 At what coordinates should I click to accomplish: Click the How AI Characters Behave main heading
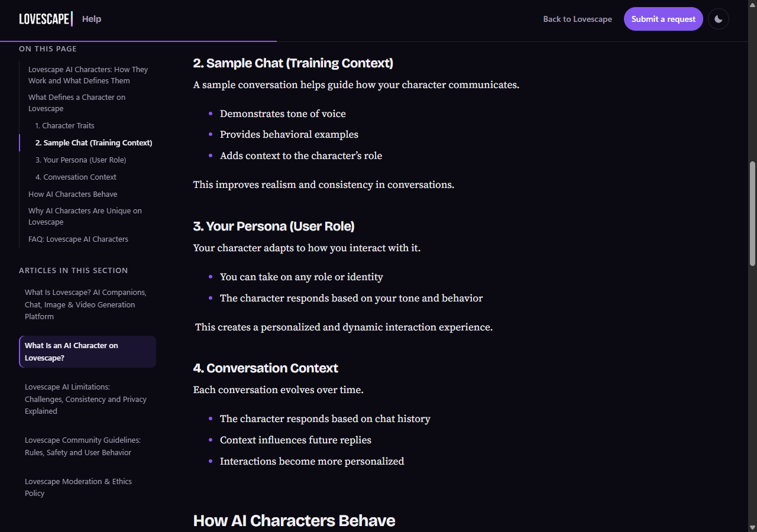coord(295,521)
